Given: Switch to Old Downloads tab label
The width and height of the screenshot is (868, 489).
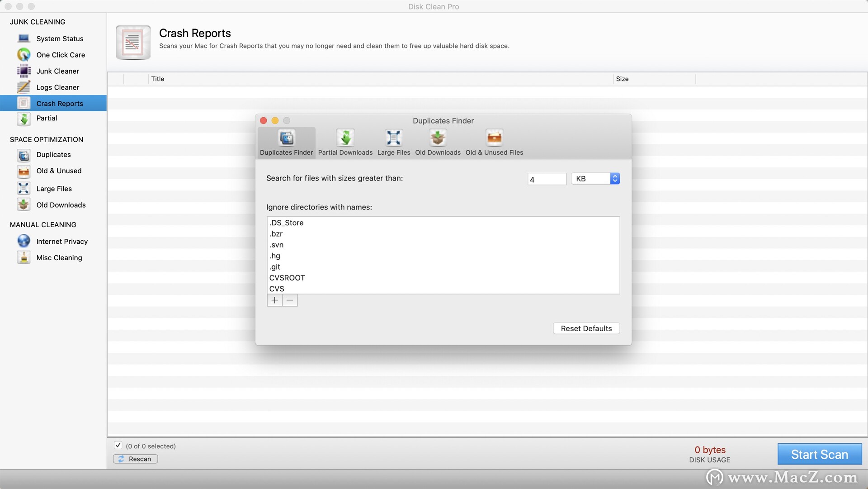Looking at the screenshot, I should click(x=438, y=152).
